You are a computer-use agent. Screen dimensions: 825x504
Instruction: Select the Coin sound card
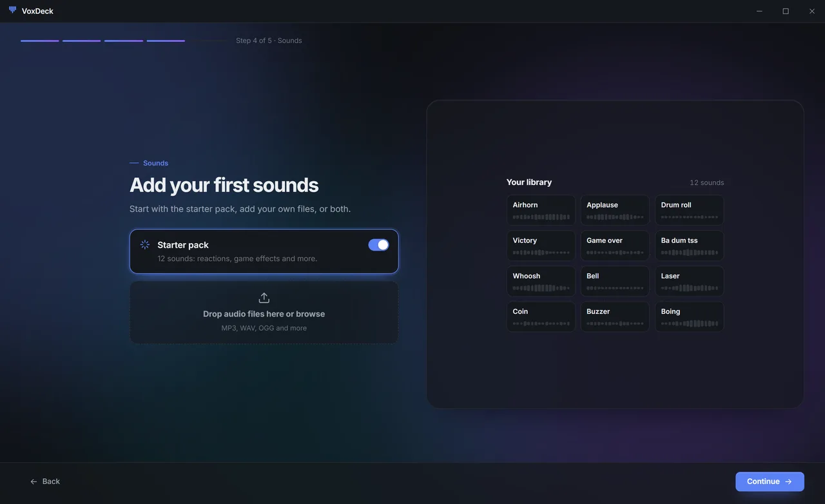pyautogui.click(x=541, y=316)
